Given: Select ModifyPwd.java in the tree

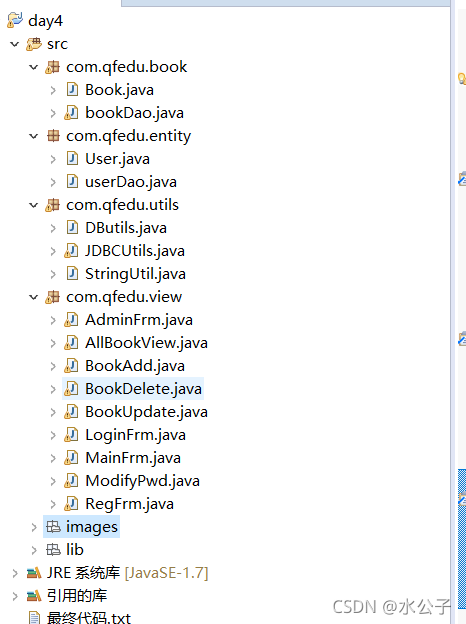Looking at the screenshot, I should (x=142, y=481).
